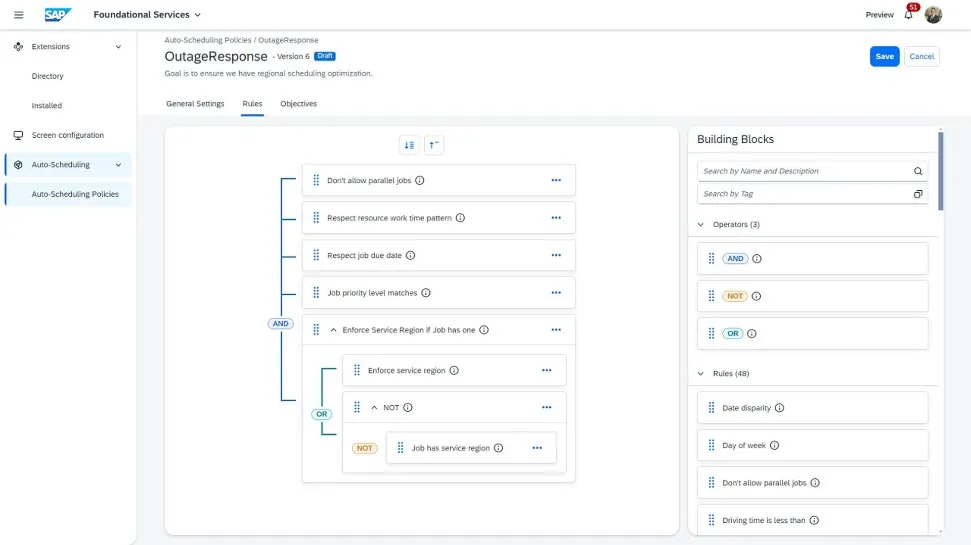
Task: Collapse the Operators section in Building Blocks
Action: (701, 225)
